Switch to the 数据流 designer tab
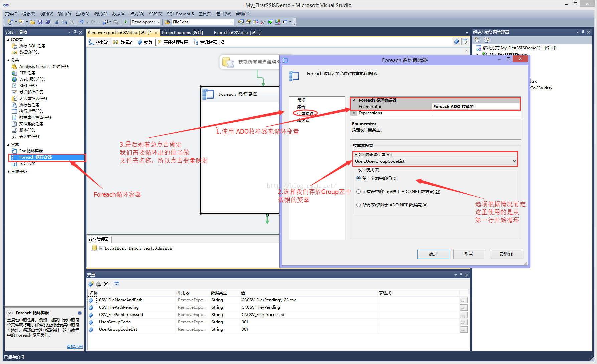597x364 pixels. [x=123, y=42]
